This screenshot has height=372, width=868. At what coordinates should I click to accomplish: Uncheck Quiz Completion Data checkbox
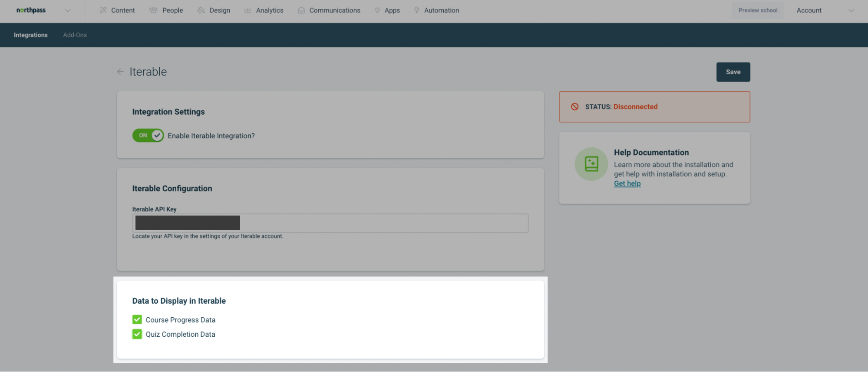[137, 334]
